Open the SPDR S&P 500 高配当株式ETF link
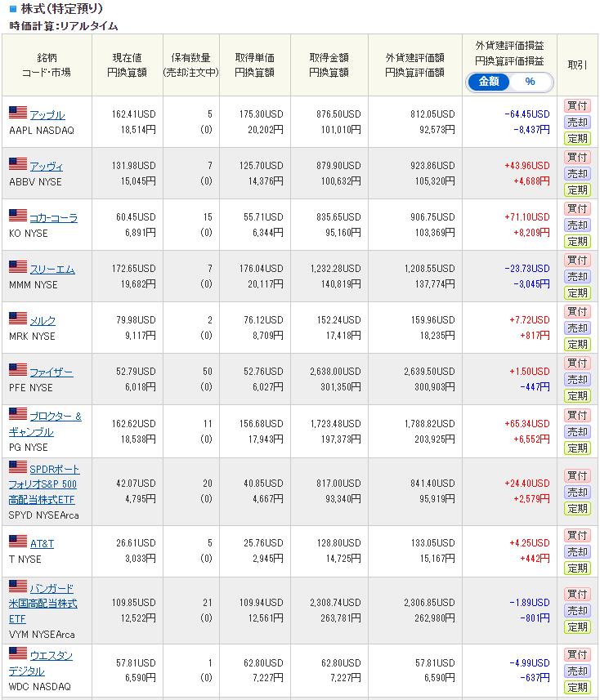 pyautogui.click(x=44, y=484)
